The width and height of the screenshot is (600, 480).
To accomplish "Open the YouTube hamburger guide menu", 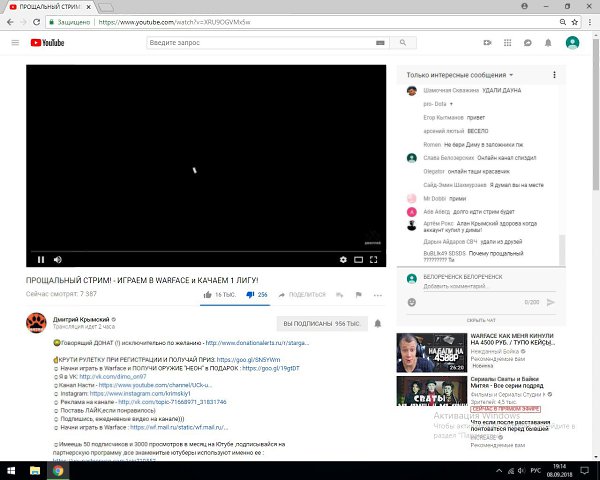I will pyautogui.click(x=15, y=43).
